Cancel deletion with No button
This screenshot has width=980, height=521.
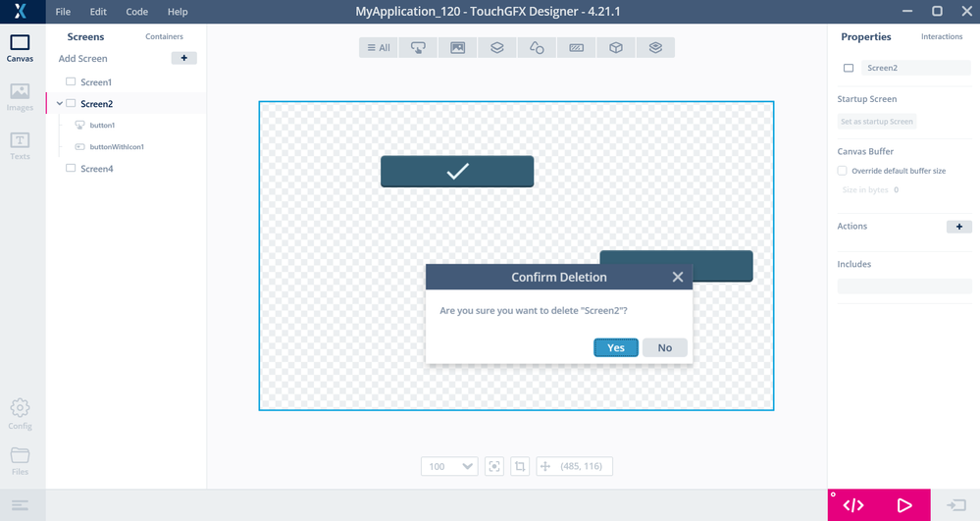coord(665,347)
